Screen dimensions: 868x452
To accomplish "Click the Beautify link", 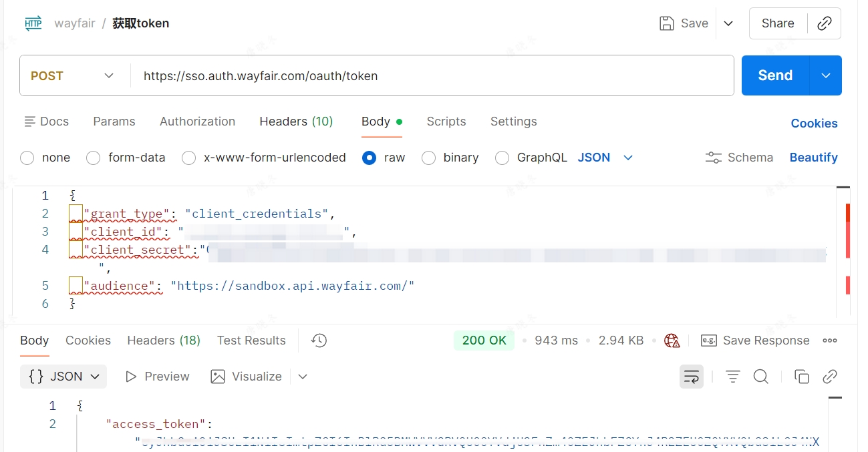I will [x=813, y=158].
